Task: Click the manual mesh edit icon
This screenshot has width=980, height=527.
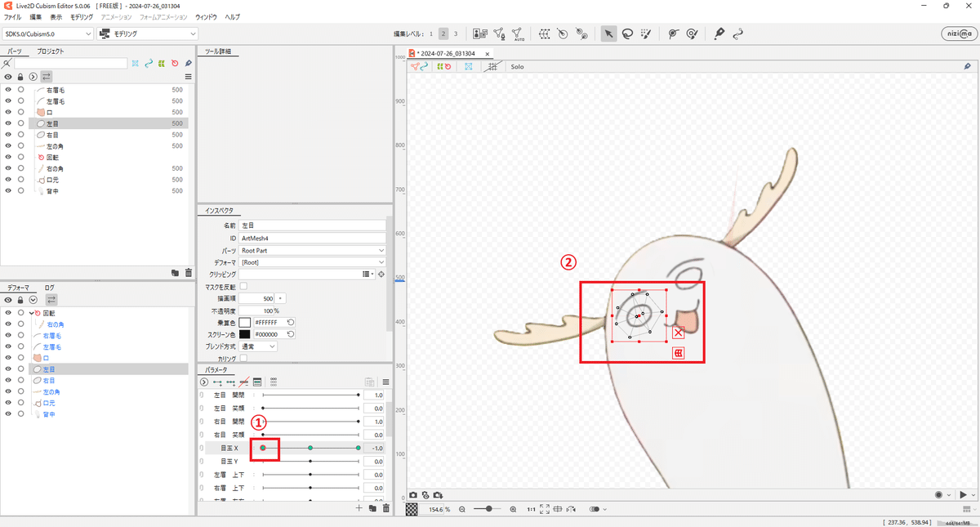Action: (x=499, y=33)
